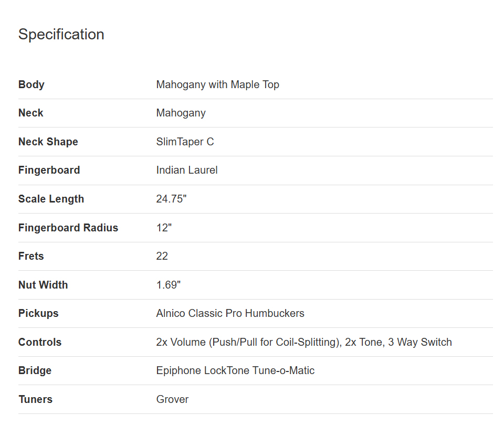Select Indian Laurel value
The width and height of the screenshot is (504, 436).
pyautogui.click(x=187, y=171)
